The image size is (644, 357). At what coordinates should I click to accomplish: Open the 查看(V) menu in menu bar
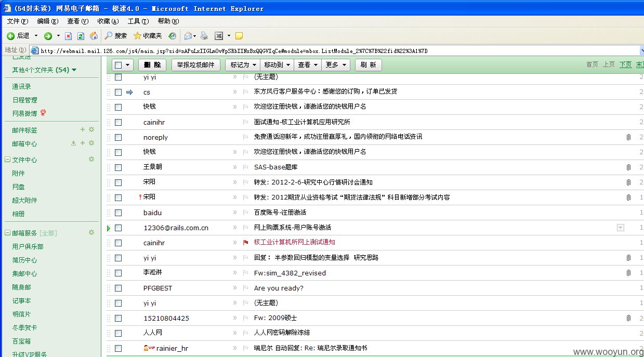78,21
